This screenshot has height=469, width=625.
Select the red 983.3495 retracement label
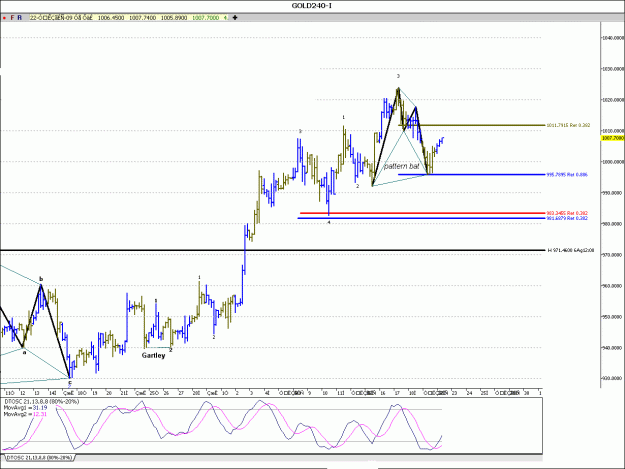[566, 213]
